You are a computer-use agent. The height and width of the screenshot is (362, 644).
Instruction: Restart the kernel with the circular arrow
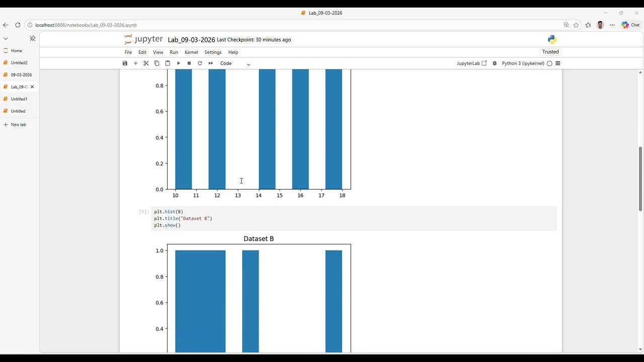(200, 63)
